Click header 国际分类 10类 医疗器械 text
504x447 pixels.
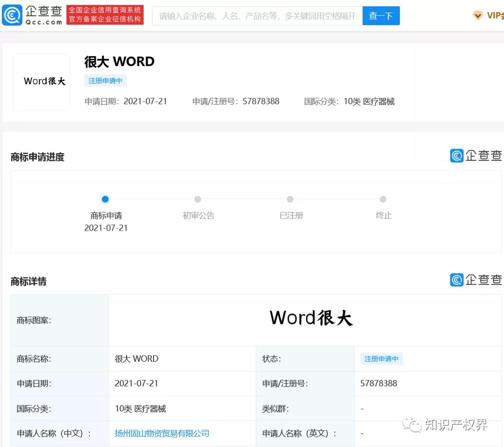[349, 101]
